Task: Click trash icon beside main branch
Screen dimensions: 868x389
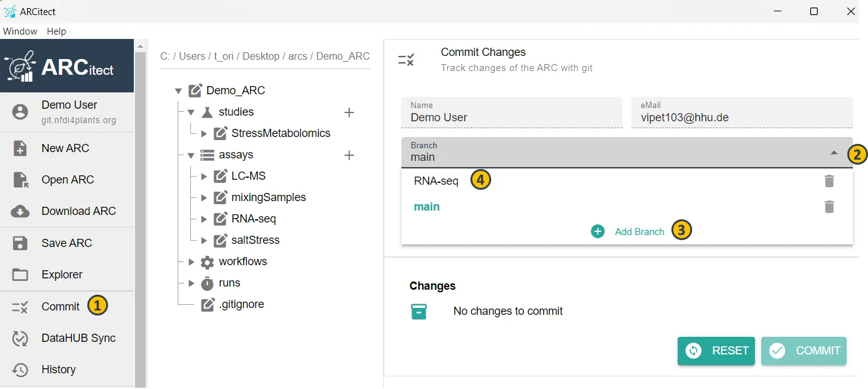Action: [x=829, y=207]
